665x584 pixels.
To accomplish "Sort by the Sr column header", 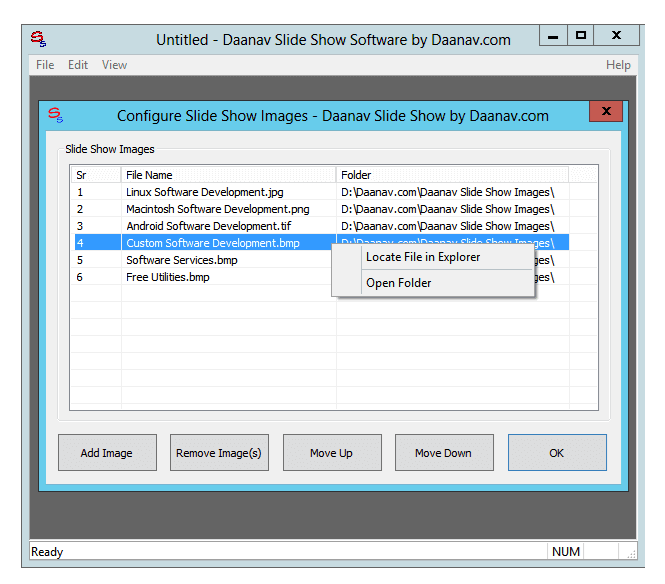I will coord(96,175).
